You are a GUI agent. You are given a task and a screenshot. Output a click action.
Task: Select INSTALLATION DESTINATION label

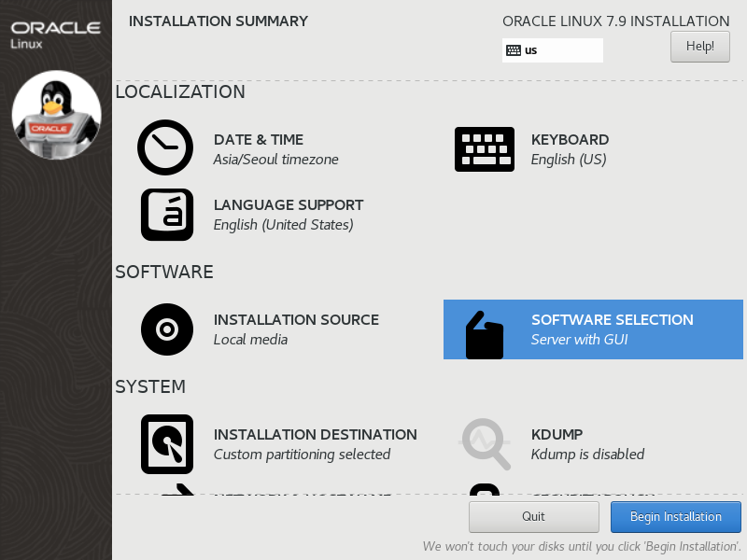[315, 434]
